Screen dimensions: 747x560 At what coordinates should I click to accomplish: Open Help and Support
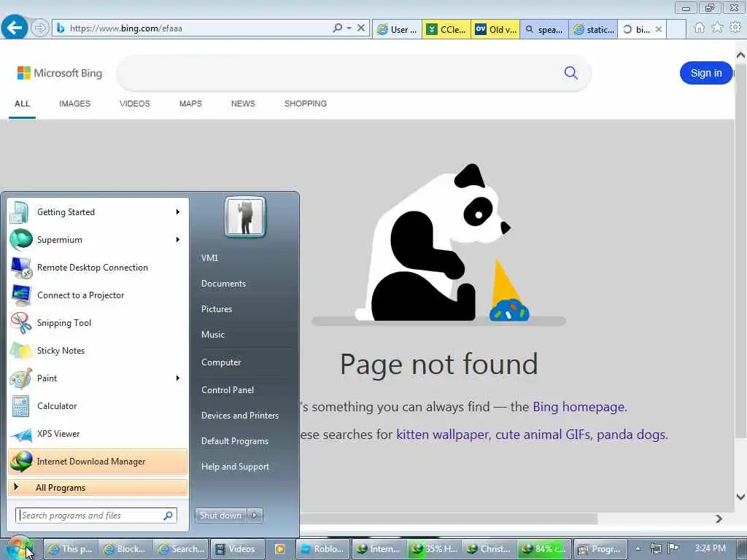235,467
